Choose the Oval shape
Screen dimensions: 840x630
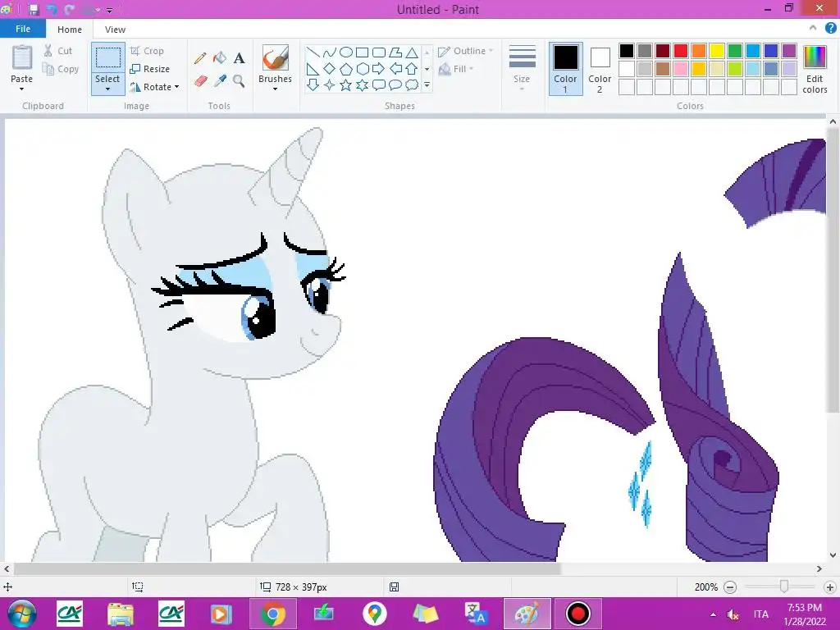[346, 52]
